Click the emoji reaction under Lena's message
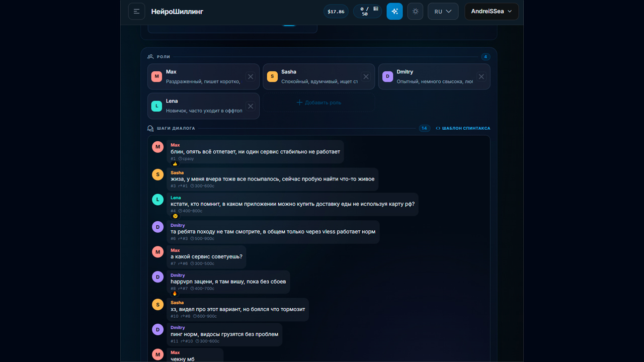 click(x=175, y=216)
